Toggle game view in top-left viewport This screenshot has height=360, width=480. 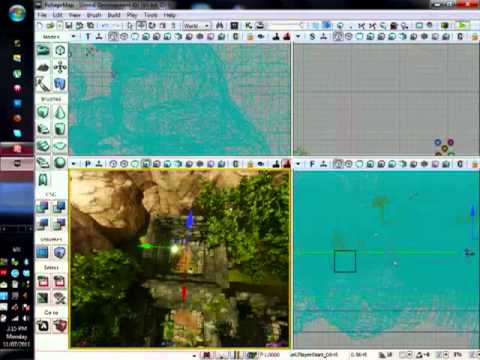pyautogui.click(x=235, y=36)
